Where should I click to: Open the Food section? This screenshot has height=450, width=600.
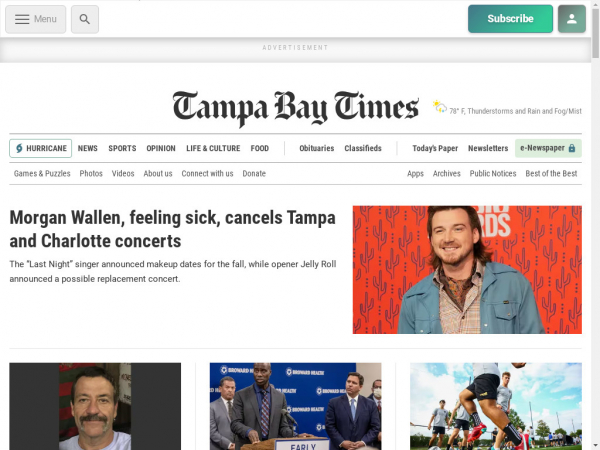click(260, 148)
